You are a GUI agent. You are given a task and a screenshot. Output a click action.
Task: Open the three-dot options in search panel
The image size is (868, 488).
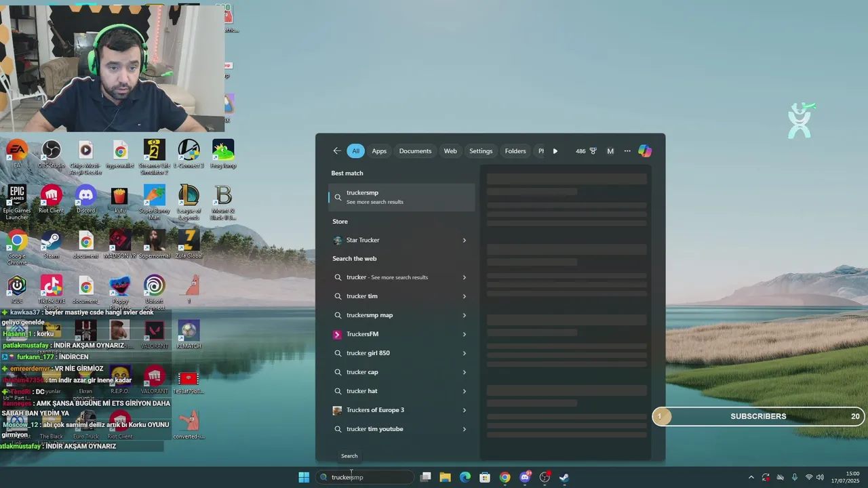pyautogui.click(x=627, y=151)
